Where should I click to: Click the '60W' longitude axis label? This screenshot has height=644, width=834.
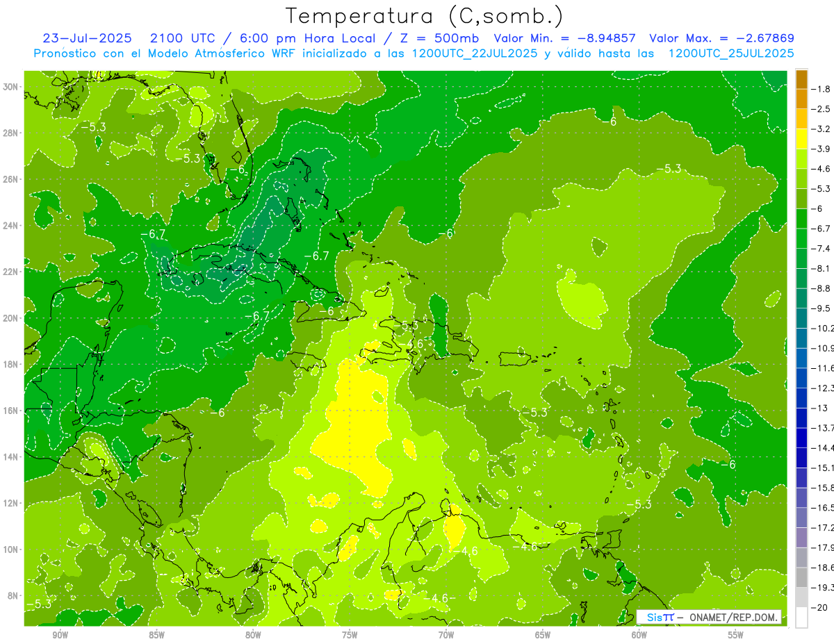pos(639,636)
